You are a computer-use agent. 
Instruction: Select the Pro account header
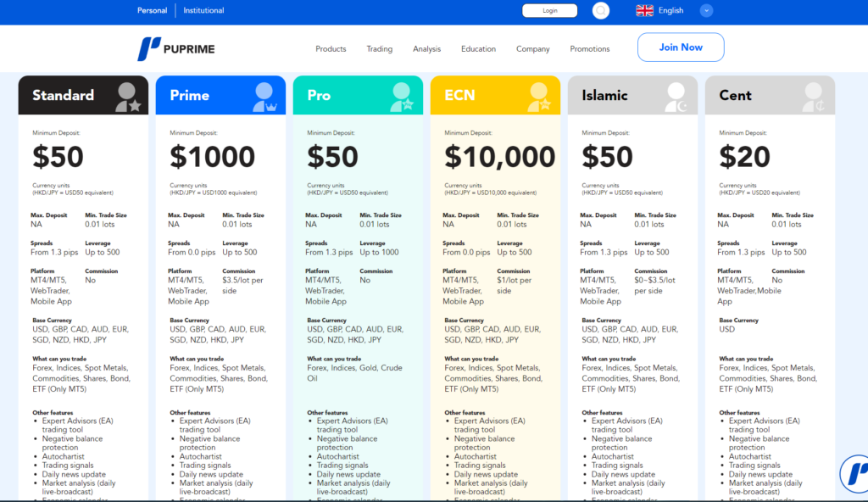click(358, 95)
